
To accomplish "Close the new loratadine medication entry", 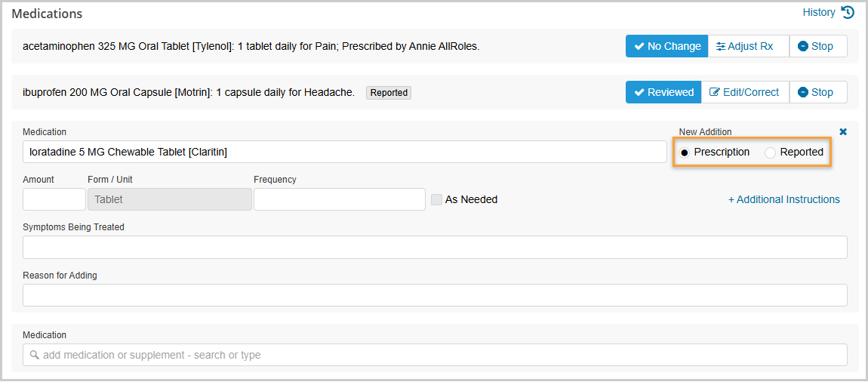I will 843,131.
